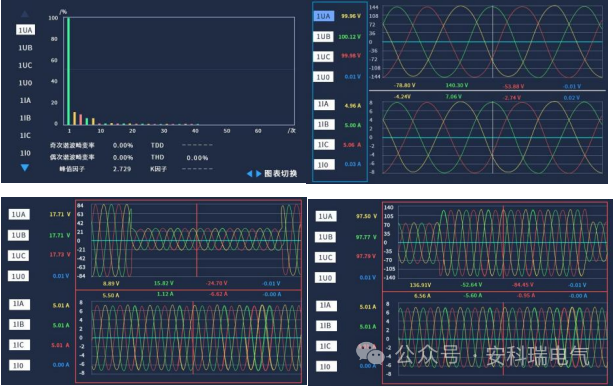Click the cursor value 15.82 V
This screenshot has height=387, width=614.
click(x=164, y=283)
